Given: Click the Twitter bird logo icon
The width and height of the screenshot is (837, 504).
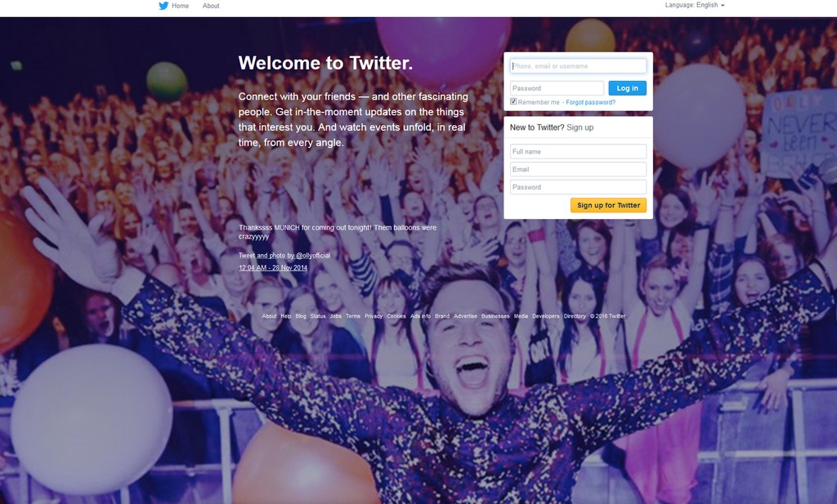Looking at the screenshot, I should [x=163, y=6].
